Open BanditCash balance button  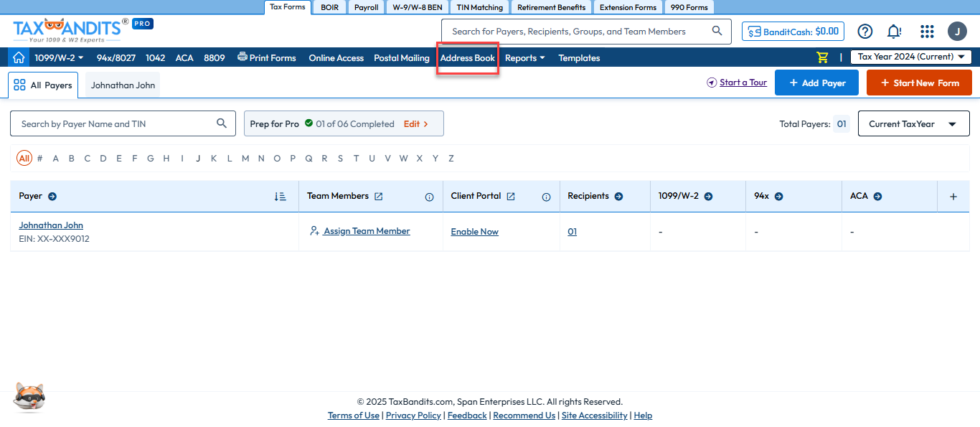click(793, 32)
